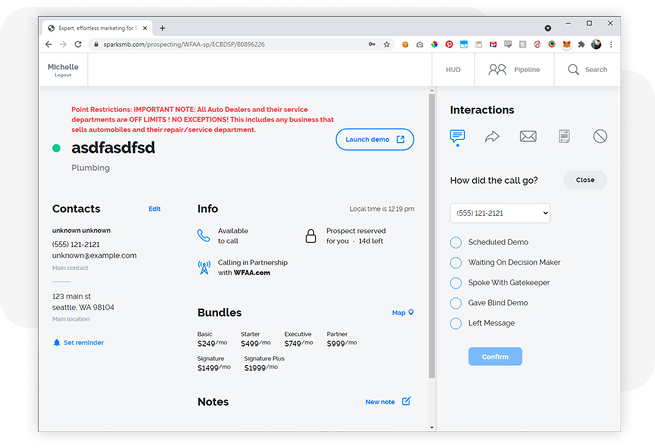Click the forward arrow interaction icon
Screen dimensions: 655x448
click(492, 136)
